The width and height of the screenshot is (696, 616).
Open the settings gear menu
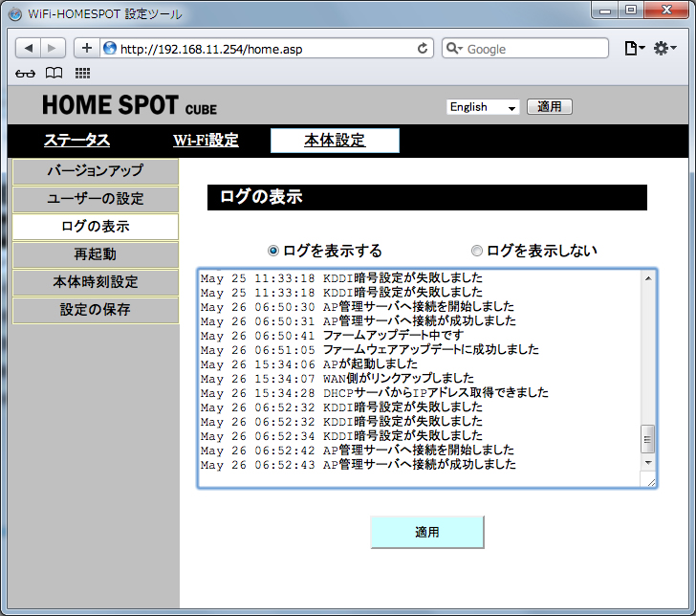point(664,48)
